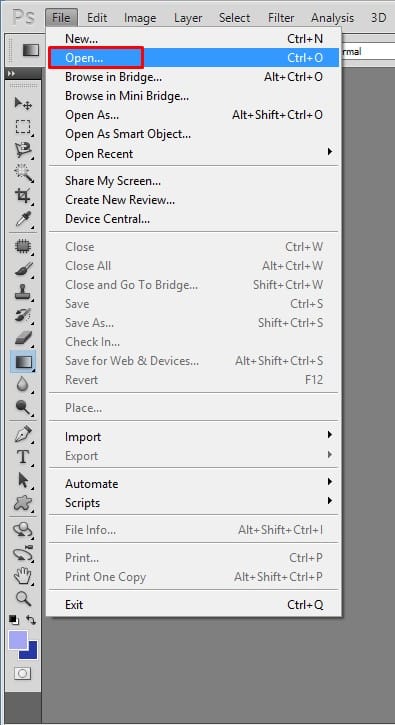The height and width of the screenshot is (725, 395).
Task: Swap foreground and background colors
Action: point(31,619)
